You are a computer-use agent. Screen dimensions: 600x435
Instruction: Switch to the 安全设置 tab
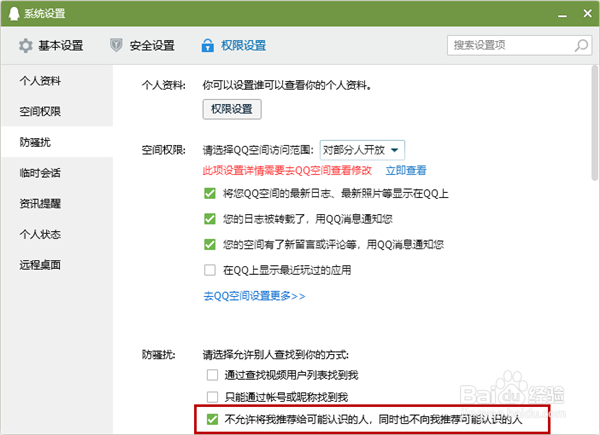coord(142,46)
